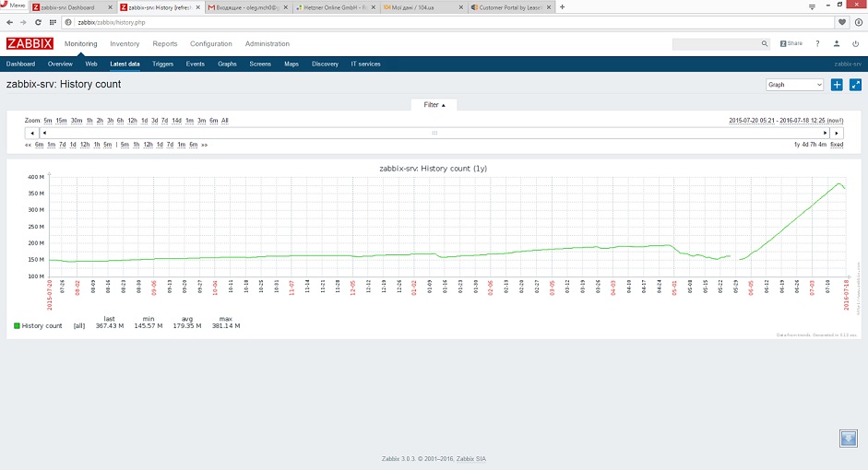Click the sign out power icon
Screen dimensions: 868x470
point(854,43)
